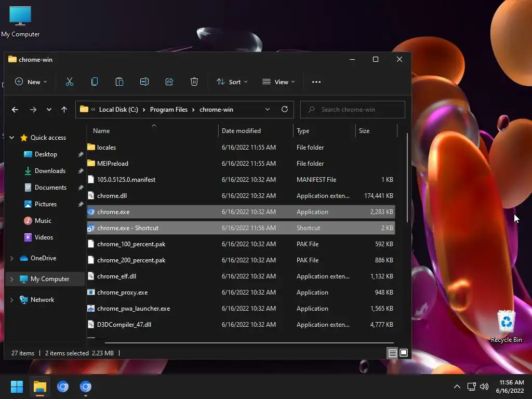Select the chrome_elf.dll file
The image size is (532, 399).
click(241, 276)
